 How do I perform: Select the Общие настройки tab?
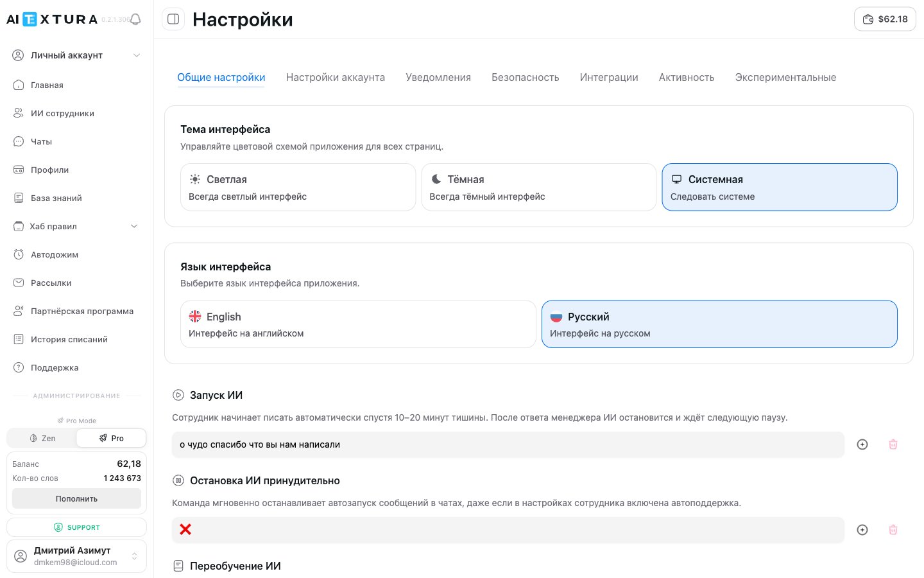click(221, 77)
